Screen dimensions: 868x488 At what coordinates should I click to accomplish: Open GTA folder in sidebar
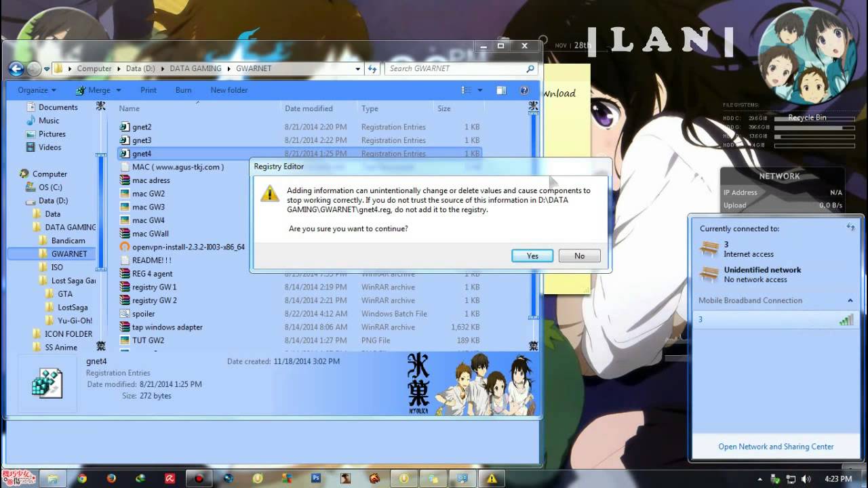tap(65, 294)
